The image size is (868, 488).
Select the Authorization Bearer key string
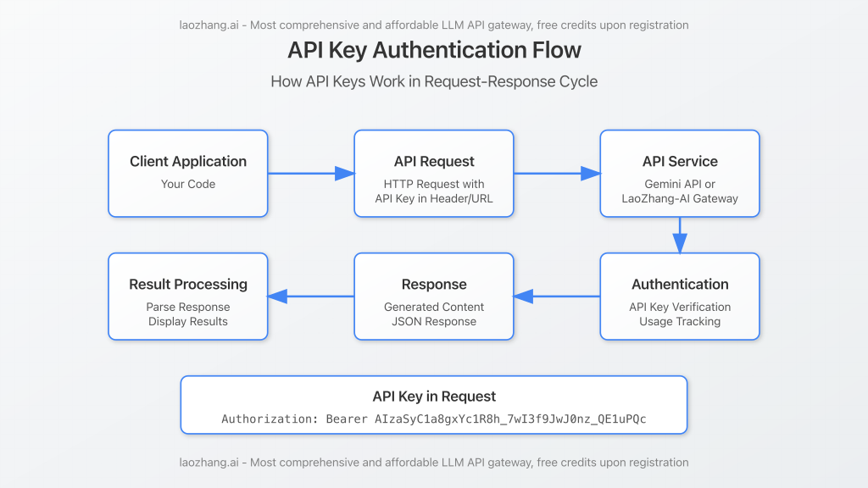[x=434, y=419]
